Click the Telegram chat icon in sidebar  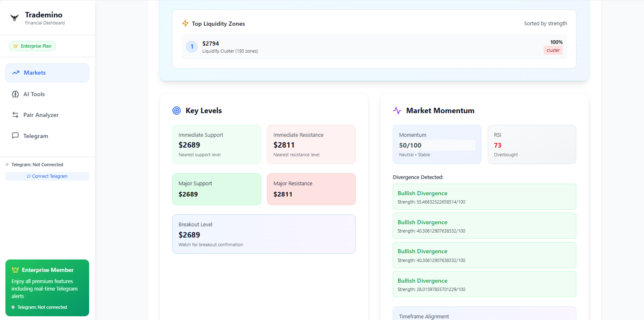16,136
